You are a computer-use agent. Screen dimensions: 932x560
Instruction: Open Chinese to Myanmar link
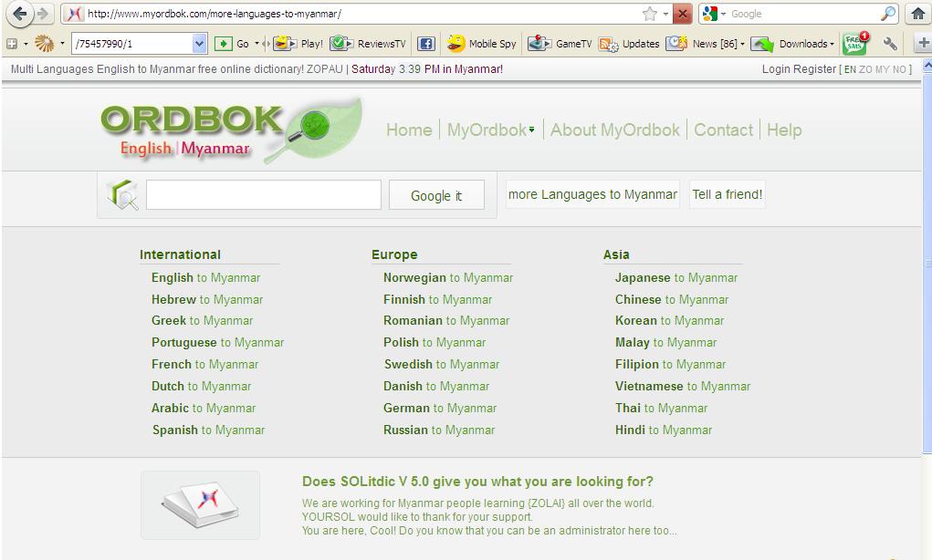click(672, 299)
